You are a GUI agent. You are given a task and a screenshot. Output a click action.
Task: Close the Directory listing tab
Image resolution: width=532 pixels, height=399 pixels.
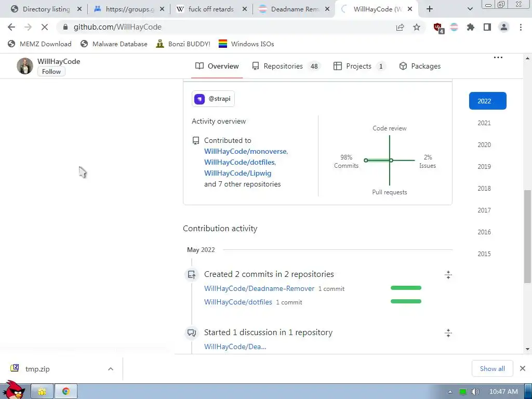[79, 9]
